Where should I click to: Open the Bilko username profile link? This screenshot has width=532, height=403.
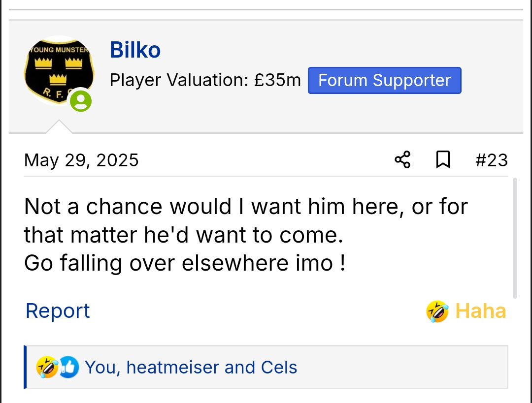(x=135, y=50)
